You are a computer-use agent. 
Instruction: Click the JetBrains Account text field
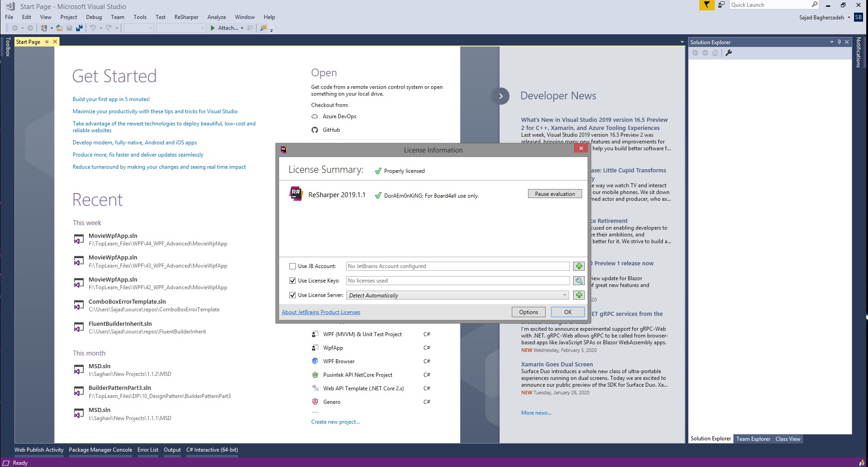point(458,266)
